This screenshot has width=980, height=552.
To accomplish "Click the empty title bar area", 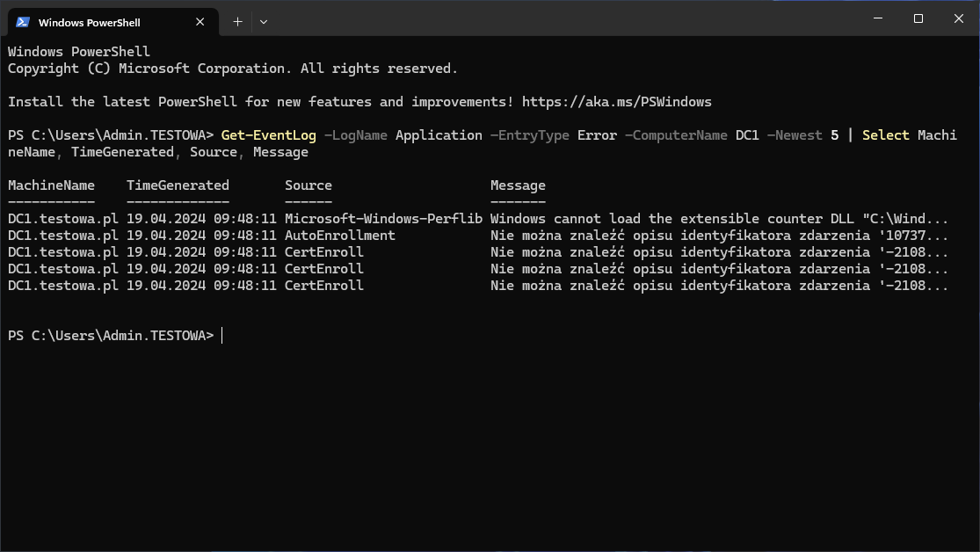I will (x=563, y=19).
